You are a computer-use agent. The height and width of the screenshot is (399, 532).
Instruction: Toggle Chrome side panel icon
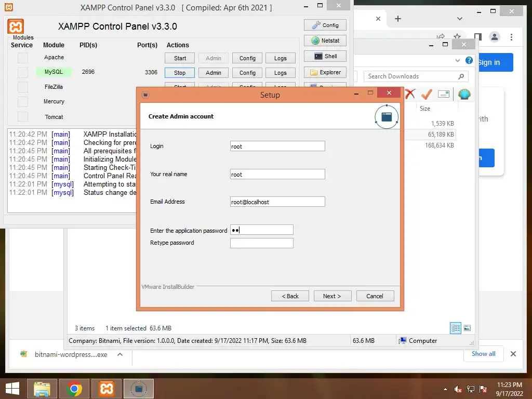pos(478,37)
